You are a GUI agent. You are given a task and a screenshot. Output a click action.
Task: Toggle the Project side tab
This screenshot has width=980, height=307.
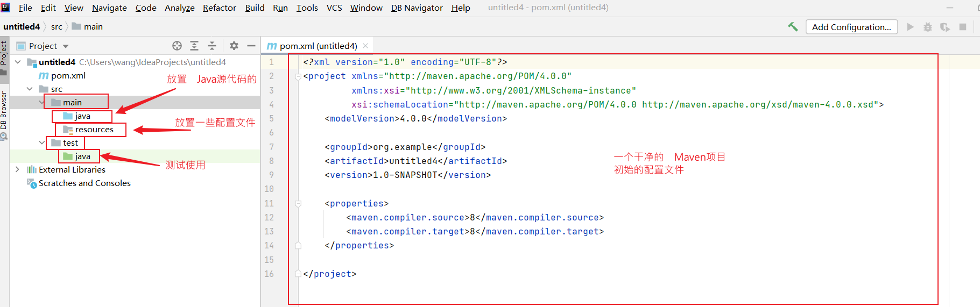(4, 54)
